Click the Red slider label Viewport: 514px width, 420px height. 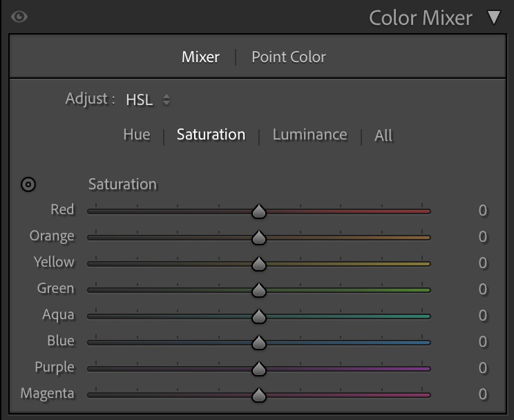click(x=62, y=209)
